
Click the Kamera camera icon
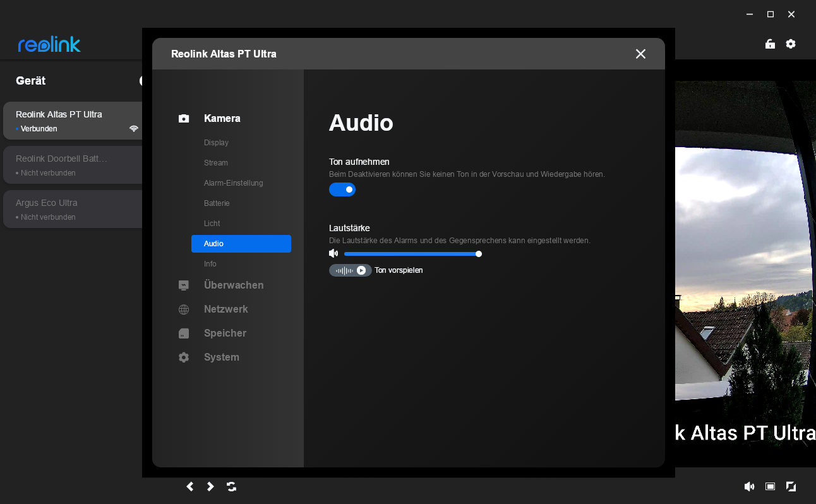click(x=184, y=119)
